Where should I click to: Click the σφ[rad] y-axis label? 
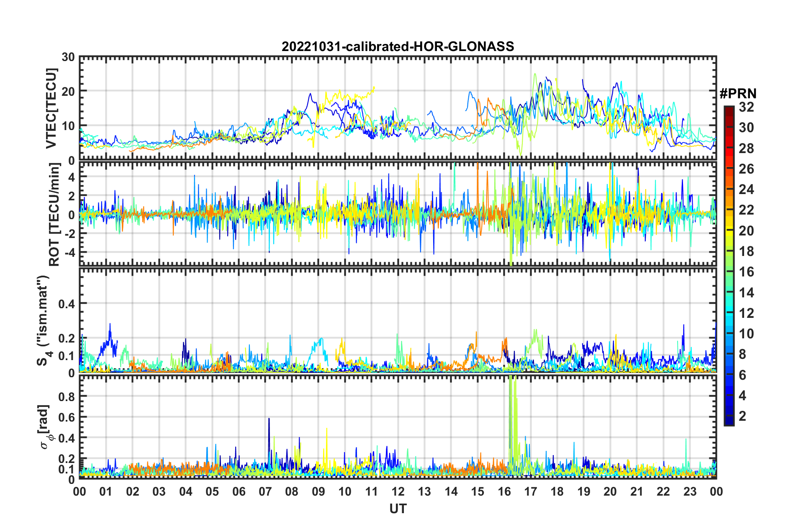coord(45,427)
